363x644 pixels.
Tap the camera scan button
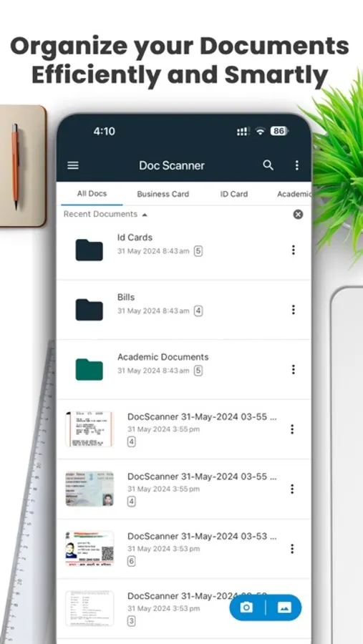click(246, 608)
